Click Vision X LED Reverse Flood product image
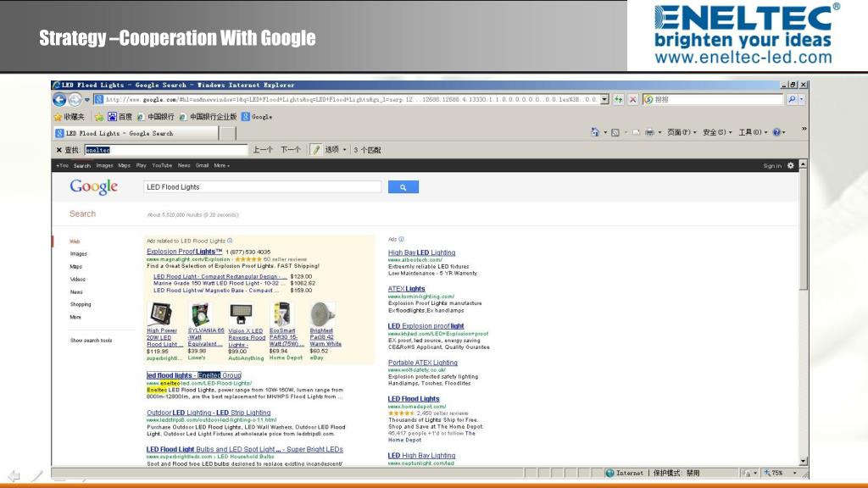The image size is (868, 488). (x=242, y=313)
